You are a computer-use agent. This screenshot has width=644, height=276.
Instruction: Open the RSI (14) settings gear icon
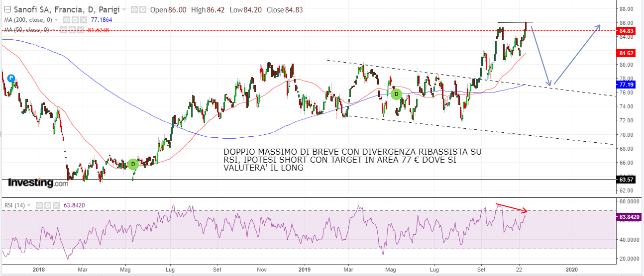coord(48,205)
